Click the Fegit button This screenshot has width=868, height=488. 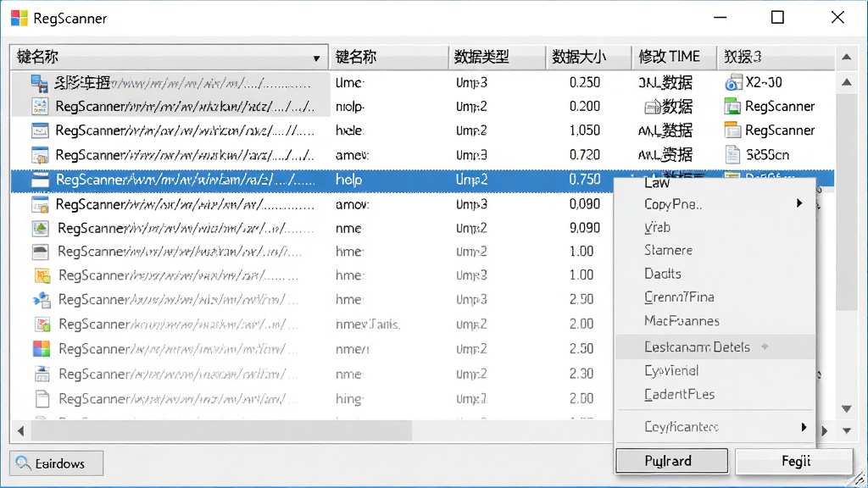click(x=794, y=461)
